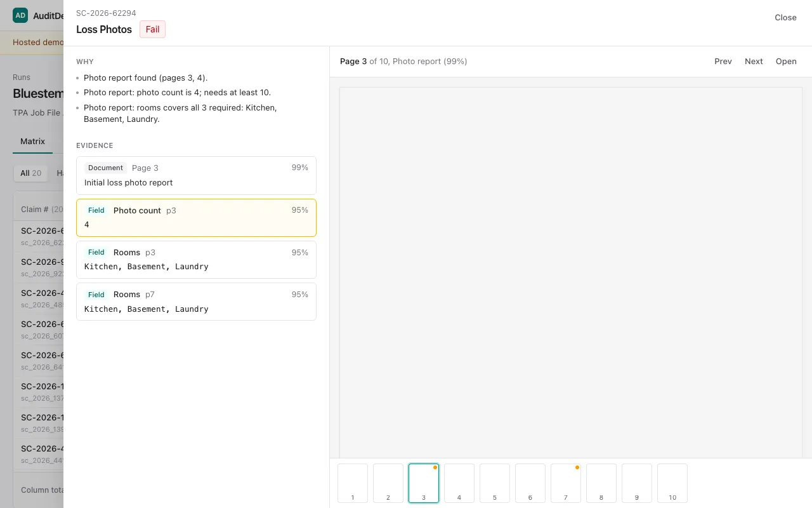Screen dimensions: 812x508
Task: Select the All 20 filter chip
Action: point(30,173)
